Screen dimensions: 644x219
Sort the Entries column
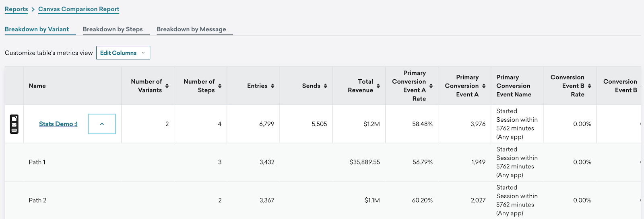tap(272, 86)
